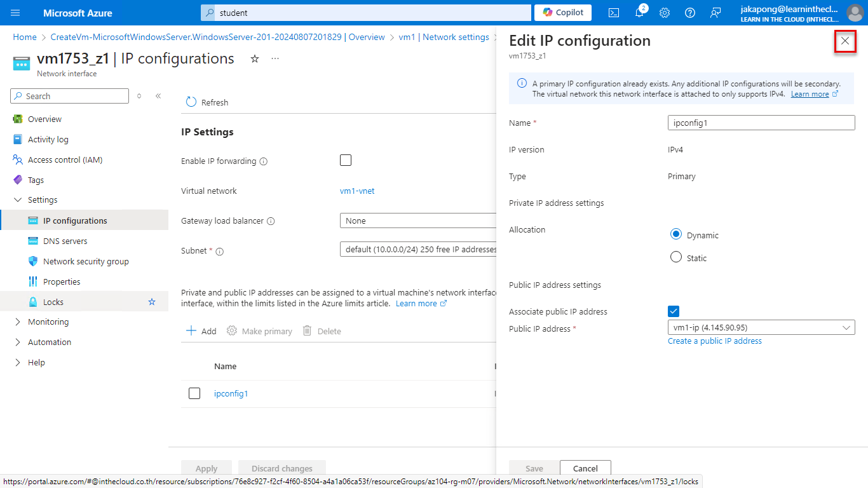Click the Name field with ipconfig1
Screen dimensions: 868x488
761,123
